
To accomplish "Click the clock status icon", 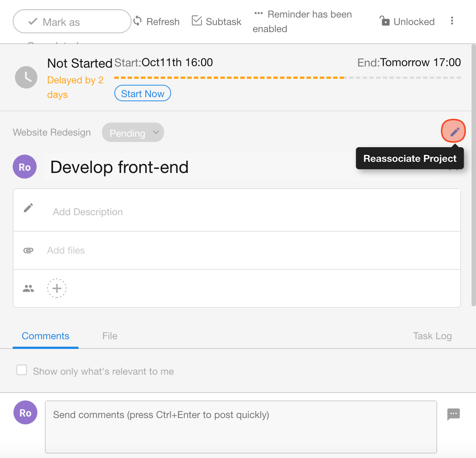I will [x=26, y=77].
